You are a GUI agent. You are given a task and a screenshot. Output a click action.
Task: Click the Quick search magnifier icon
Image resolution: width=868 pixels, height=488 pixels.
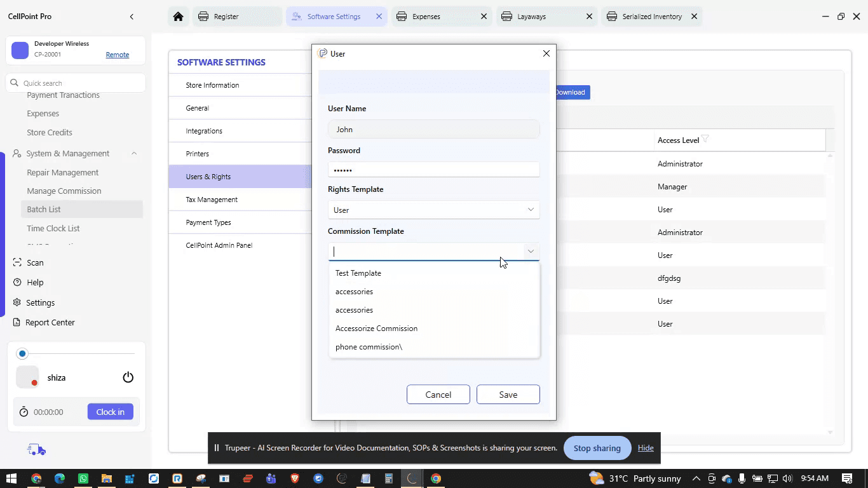15,83
